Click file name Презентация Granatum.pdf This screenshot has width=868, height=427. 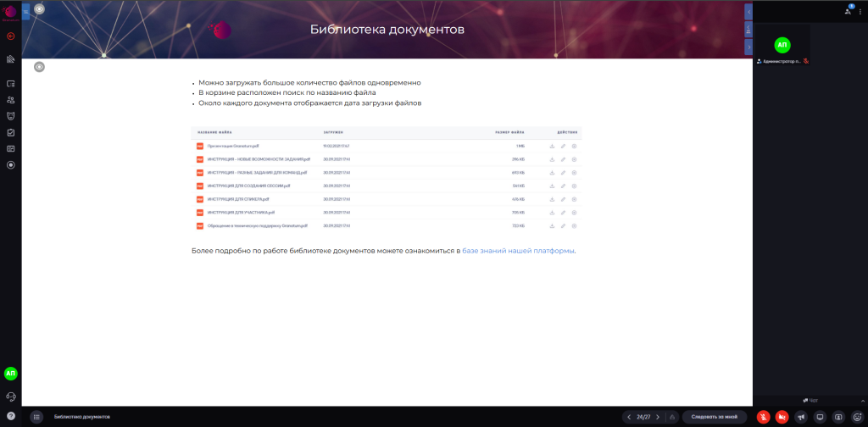pyautogui.click(x=233, y=146)
